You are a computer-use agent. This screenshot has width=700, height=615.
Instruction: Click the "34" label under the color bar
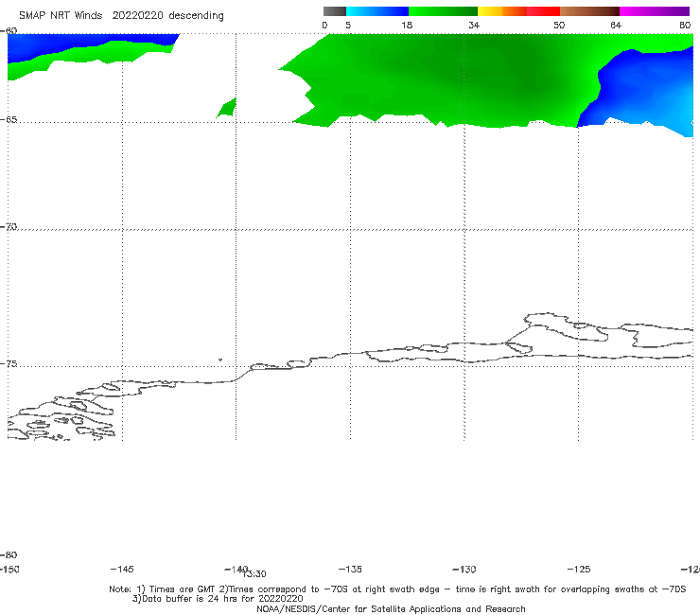click(x=474, y=25)
